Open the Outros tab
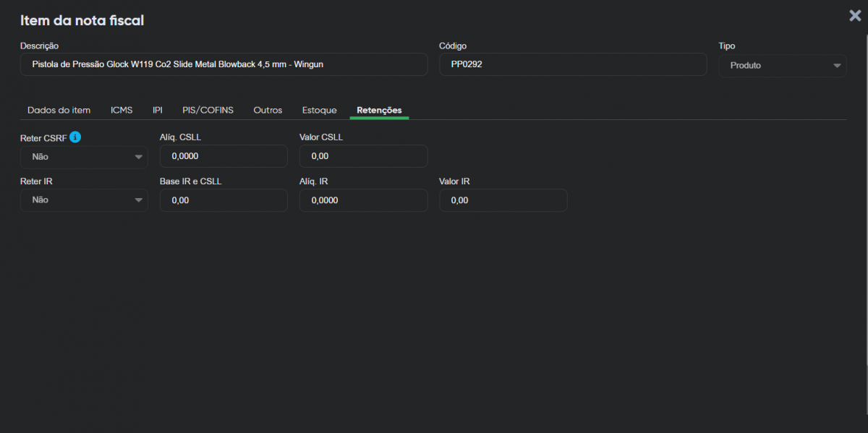 pos(268,110)
